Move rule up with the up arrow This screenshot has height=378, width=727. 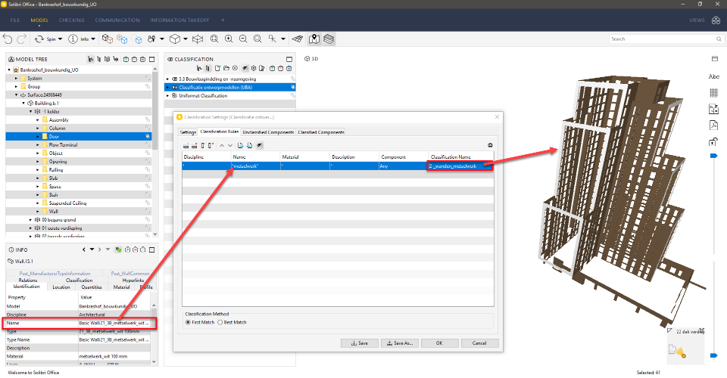(222, 146)
